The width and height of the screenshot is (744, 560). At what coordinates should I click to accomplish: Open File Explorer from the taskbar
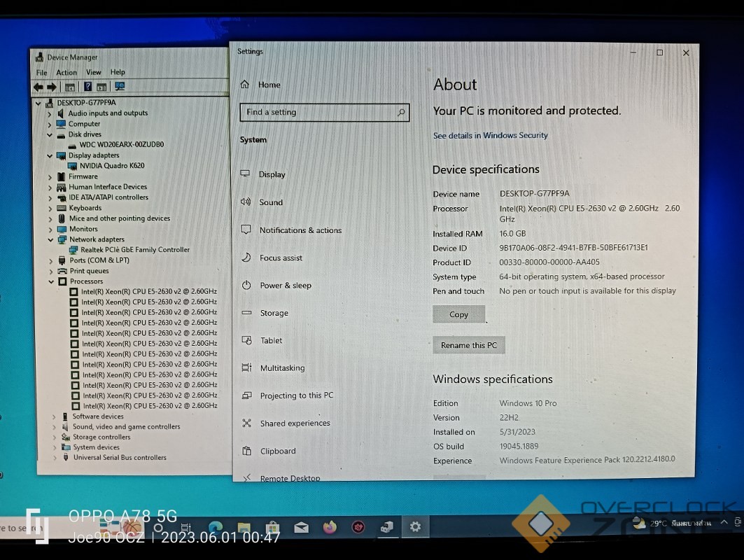coord(244,527)
